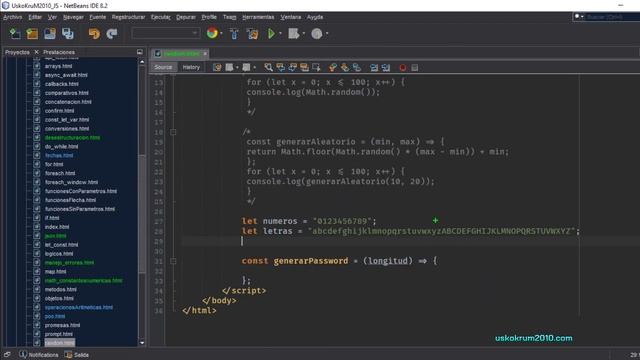640x360 pixels.
Task: Select the Chrome browser icon
Action: [x=212, y=33]
